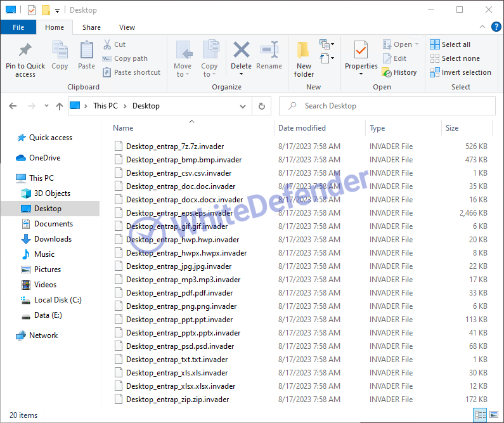Viewport: 504px width, 423px height.
Task: Sort by the Type column header
Action: click(x=403, y=128)
